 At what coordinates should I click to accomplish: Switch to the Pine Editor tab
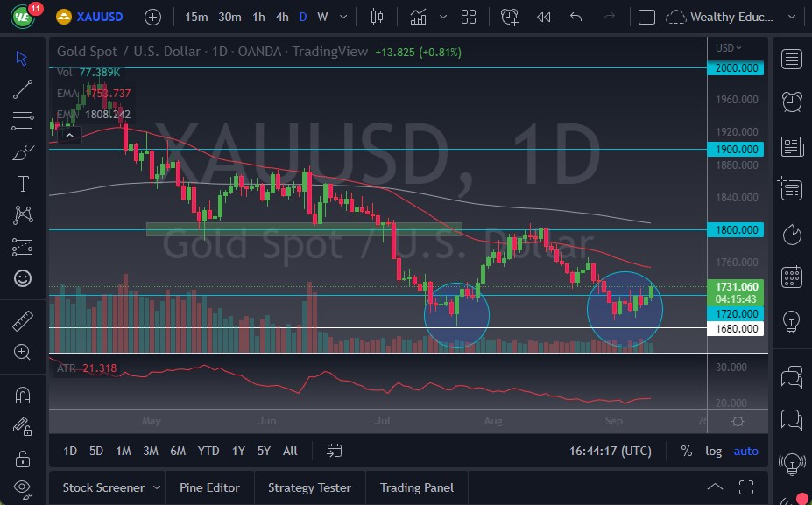click(209, 487)
